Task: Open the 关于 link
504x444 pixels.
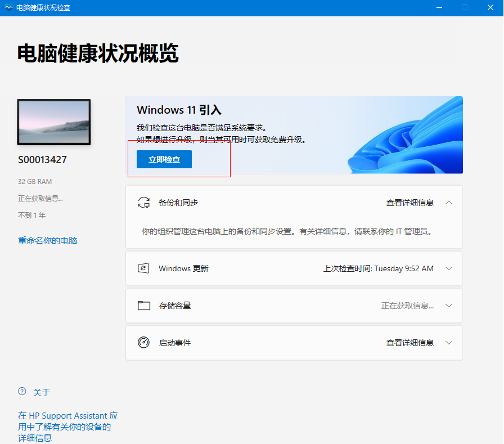Action: [42, 392]
